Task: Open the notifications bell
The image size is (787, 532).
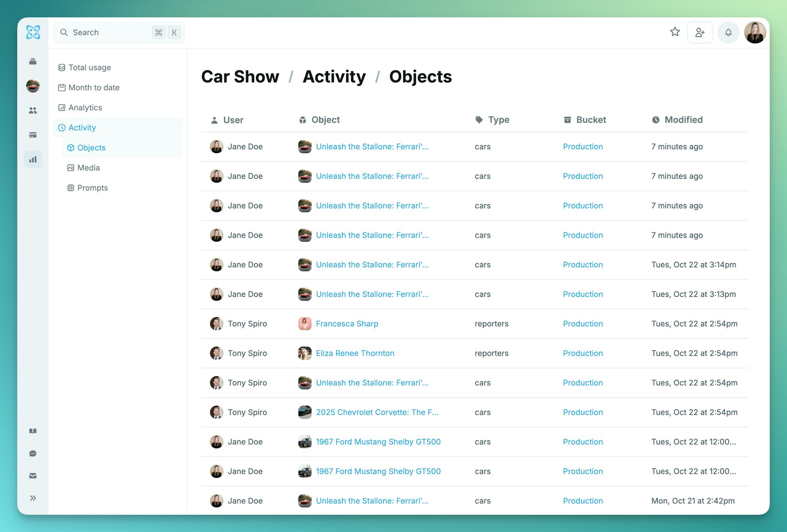Action: click(x=728, y=32)
